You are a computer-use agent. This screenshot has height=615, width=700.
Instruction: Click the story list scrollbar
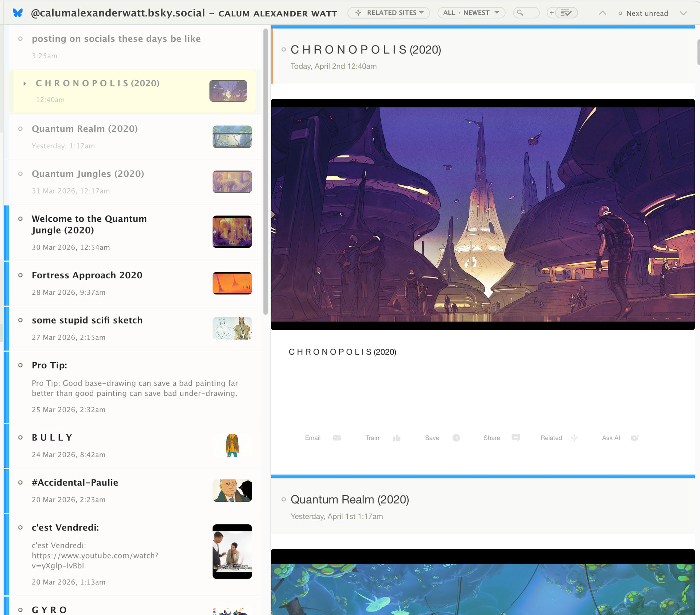pos(265,171)
